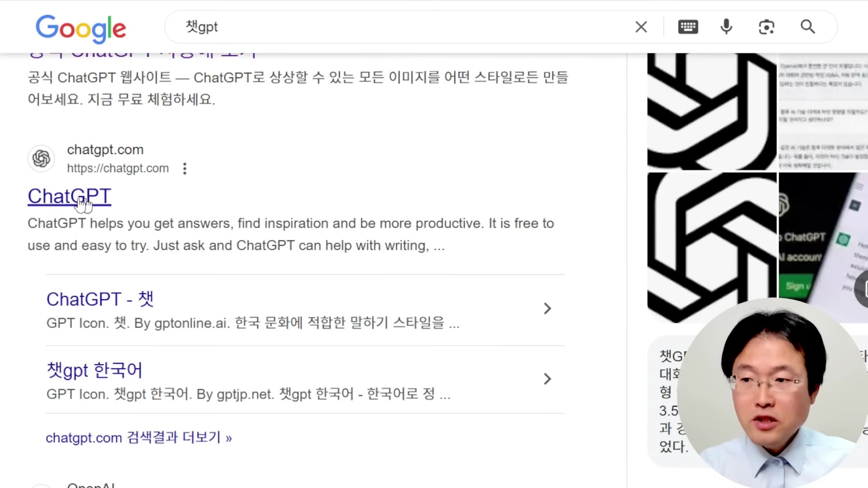Open the partly hidden purple title link at top

[x=142, y=54]
